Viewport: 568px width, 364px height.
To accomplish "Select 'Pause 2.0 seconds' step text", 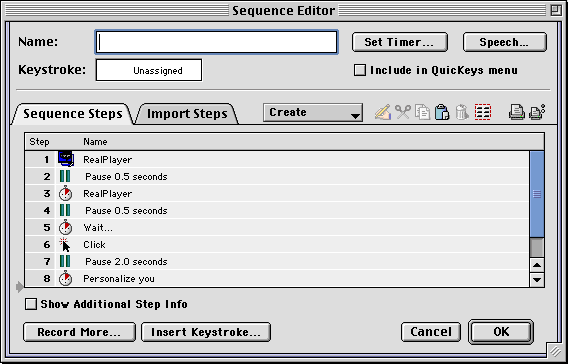I will pyautogui.click(x=126, y=262).
